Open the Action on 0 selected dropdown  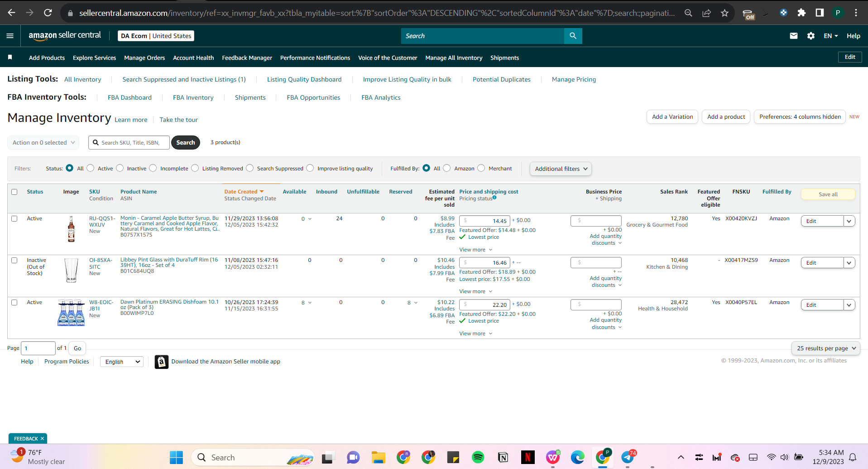43,142
